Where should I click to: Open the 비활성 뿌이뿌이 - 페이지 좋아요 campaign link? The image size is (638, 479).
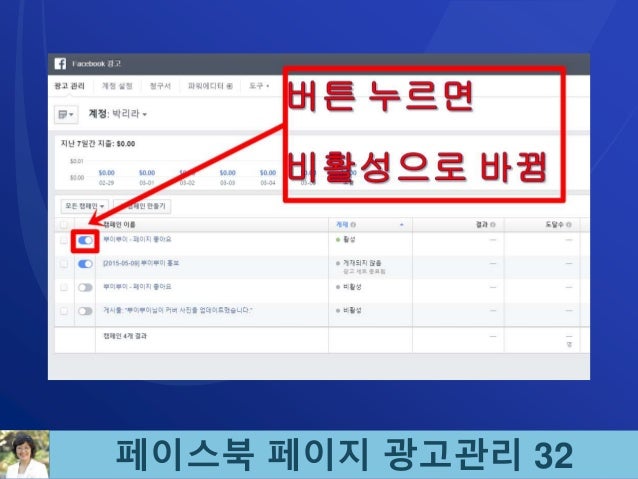[x=137, y=287]
